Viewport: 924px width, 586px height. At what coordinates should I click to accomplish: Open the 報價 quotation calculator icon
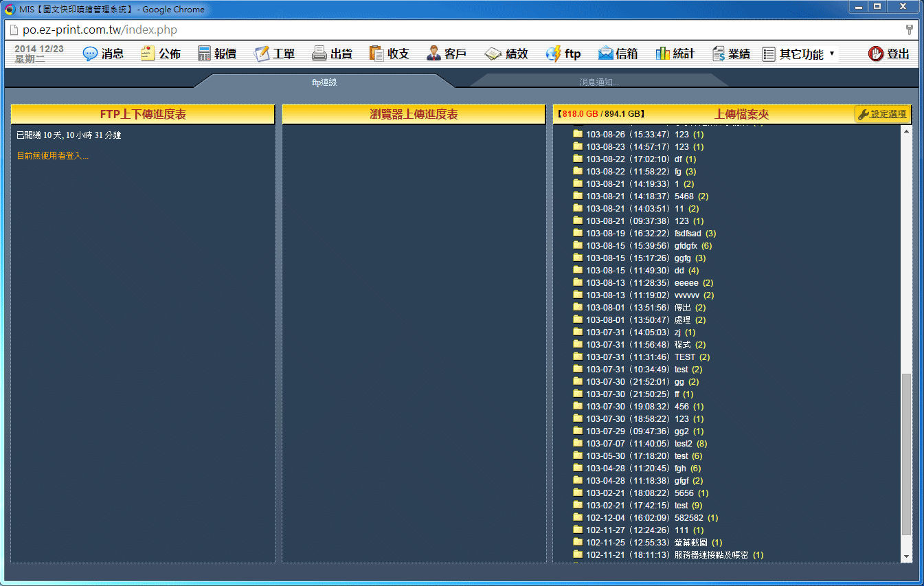[x=204, y=54]
